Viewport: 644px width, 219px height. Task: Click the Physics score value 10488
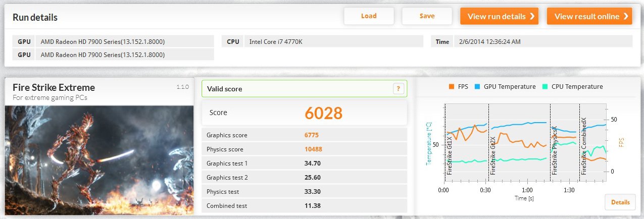(313, 149)
